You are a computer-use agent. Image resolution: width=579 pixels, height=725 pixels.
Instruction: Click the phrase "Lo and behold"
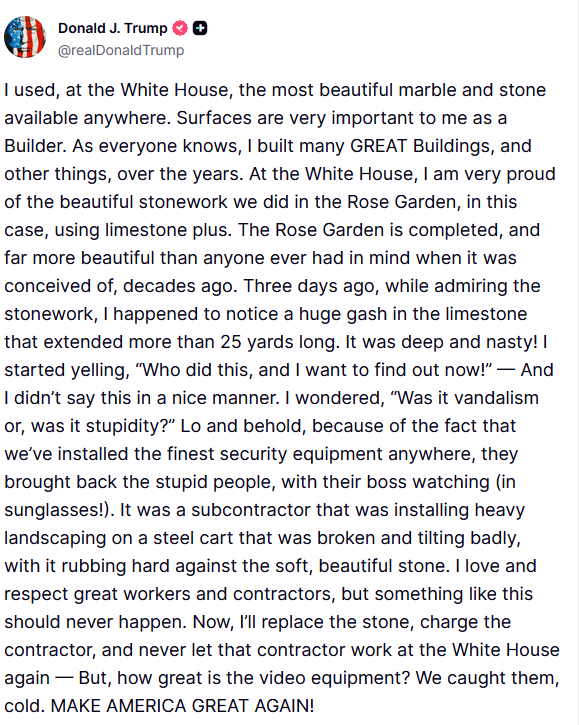(x=243, y=426)
